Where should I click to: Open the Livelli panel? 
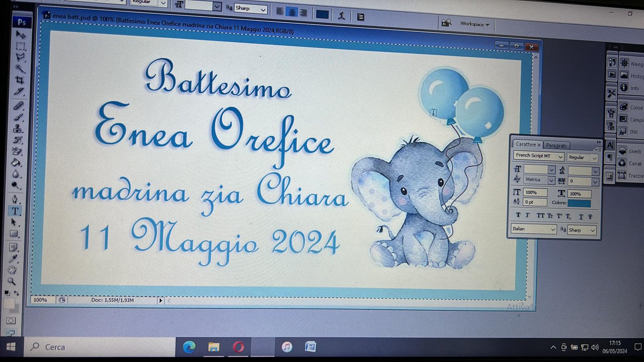coord(630,151)
